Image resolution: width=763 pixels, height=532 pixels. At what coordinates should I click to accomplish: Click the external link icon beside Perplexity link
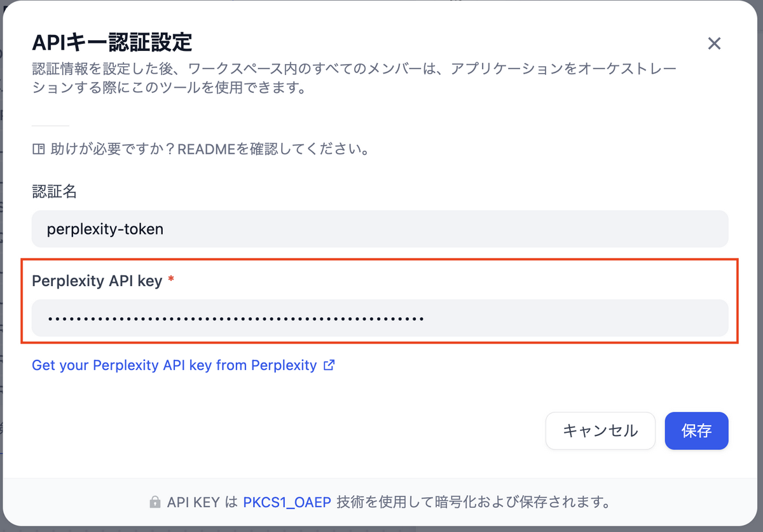(329, 365)
